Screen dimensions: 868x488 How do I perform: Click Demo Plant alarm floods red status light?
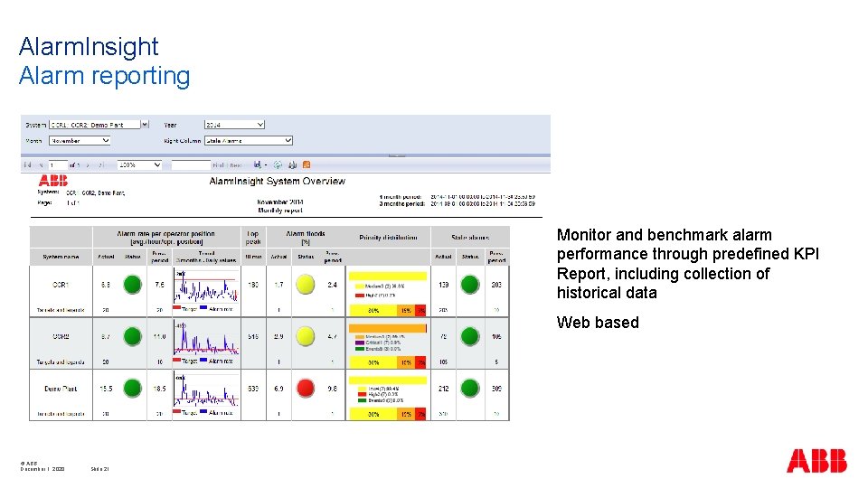(306, 388)
